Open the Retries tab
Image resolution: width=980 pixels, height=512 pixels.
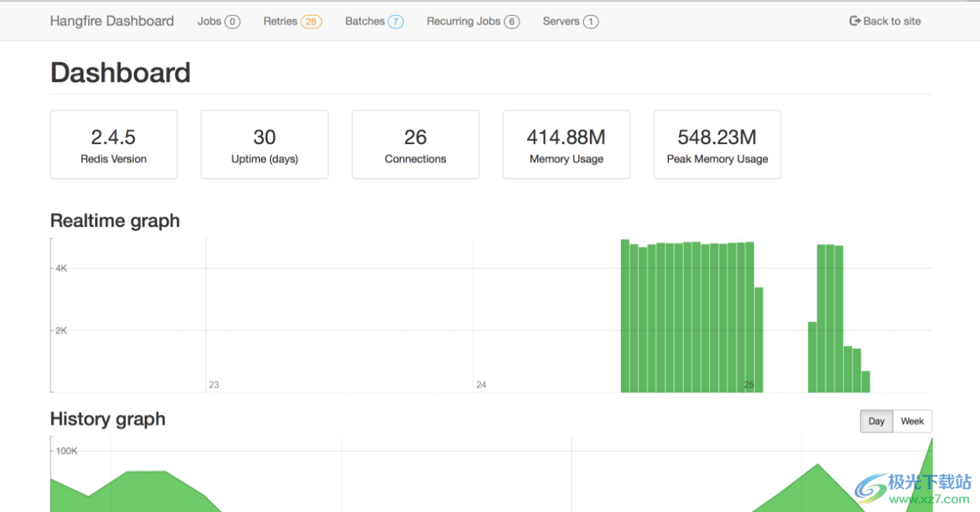point(292,21)
